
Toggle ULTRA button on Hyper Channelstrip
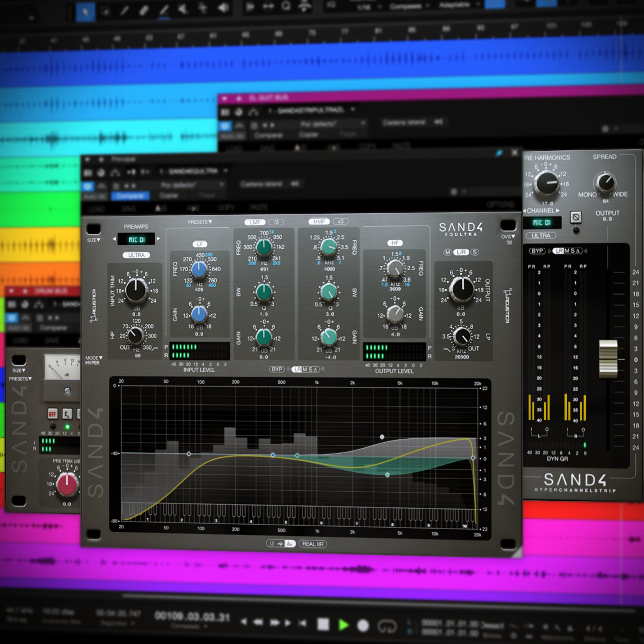[x=541, y=236]
